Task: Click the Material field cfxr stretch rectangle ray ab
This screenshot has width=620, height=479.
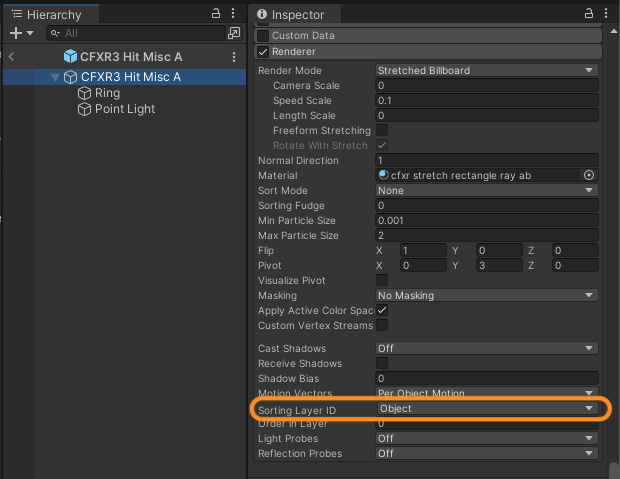Action: (x=478, y=175)
